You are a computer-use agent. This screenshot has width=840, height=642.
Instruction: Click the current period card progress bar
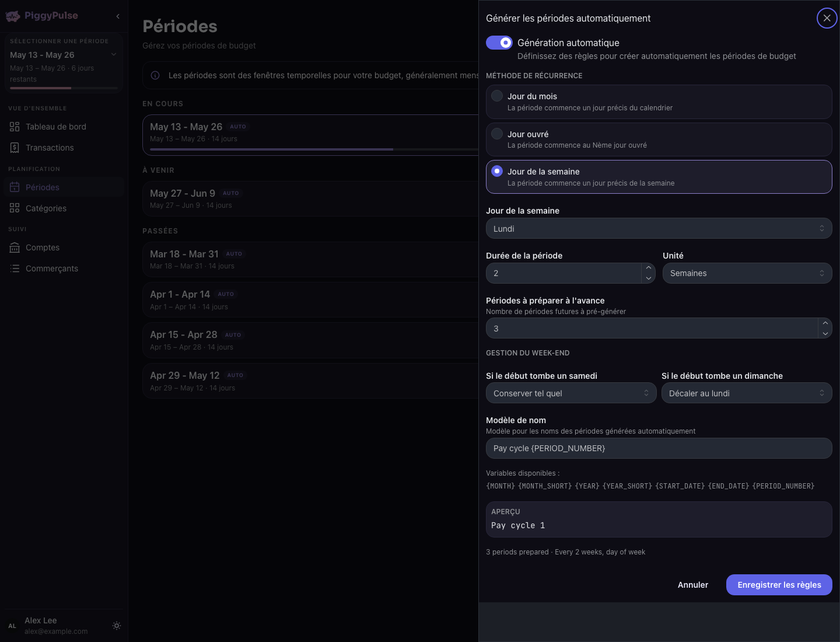coord(314,149)
